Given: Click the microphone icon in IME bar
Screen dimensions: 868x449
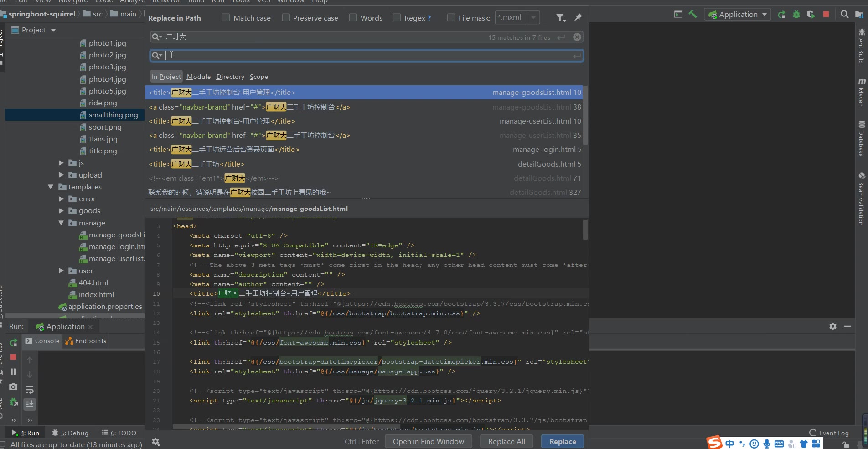Looking at the screenshot, I should 767,444.
